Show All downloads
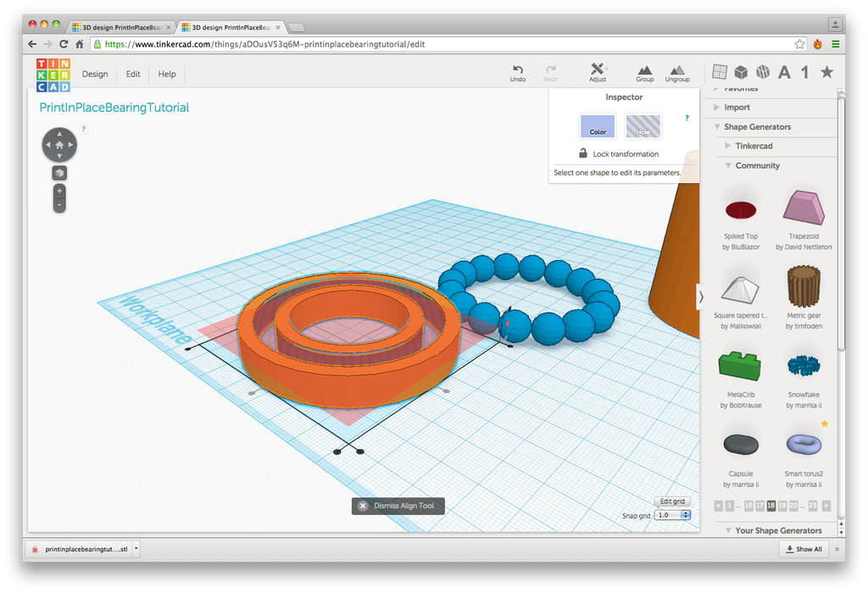This screenshot has height=593, width=868. [x=804, y=549]
